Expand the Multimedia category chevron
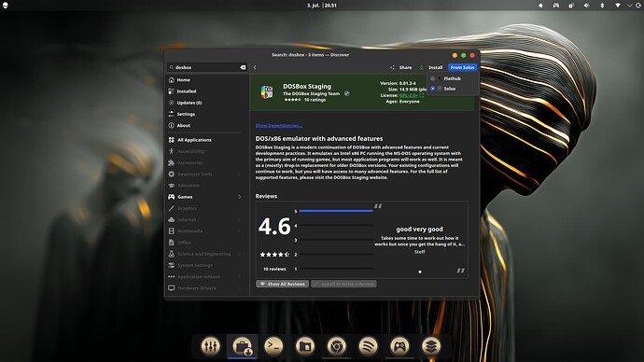Image resolution: width=644 pixels, height=362 pixels. click(240, 231)
